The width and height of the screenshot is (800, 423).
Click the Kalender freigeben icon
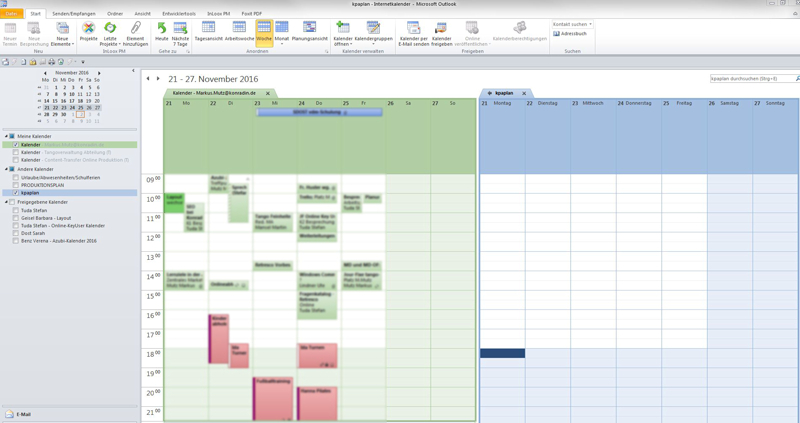441,33
